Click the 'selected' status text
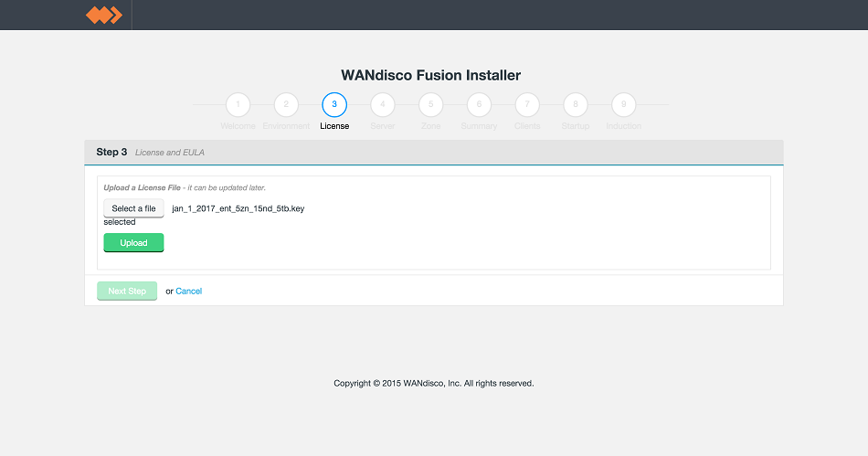Image resolution: width=868 pixels, height=456 pixels. coord(120,222)
